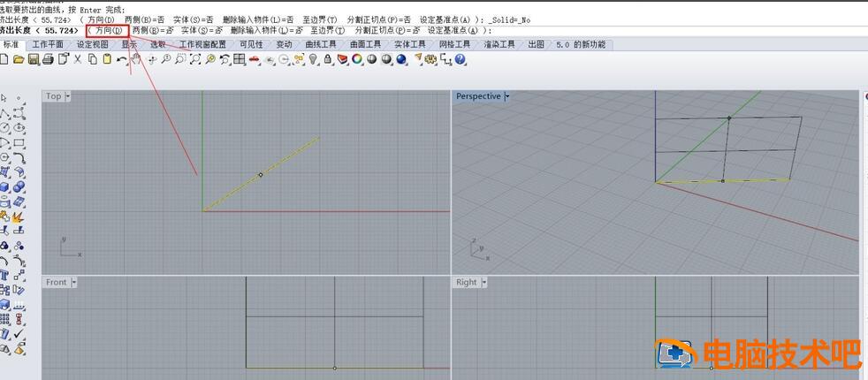
Task: Click the 方向(D) option in the active prompt
Action: coord(109,30)
